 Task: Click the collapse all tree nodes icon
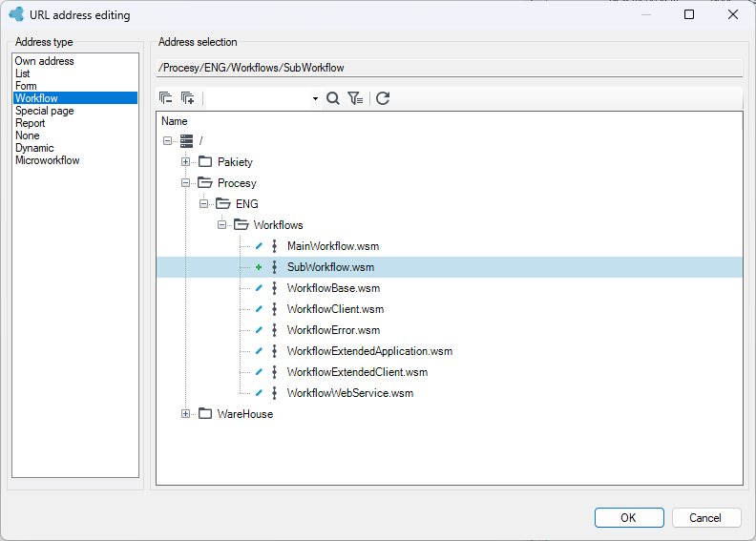165,98
